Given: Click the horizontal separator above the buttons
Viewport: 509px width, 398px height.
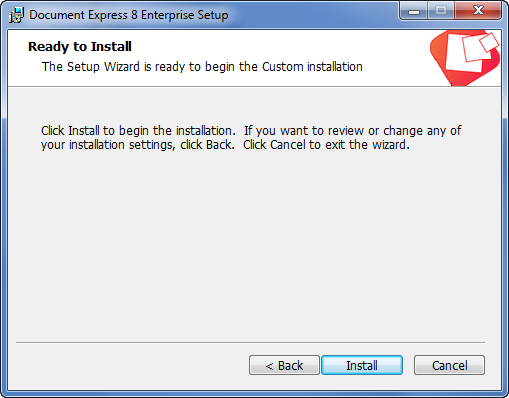Looking at the screenshot, I should point(250,342).
